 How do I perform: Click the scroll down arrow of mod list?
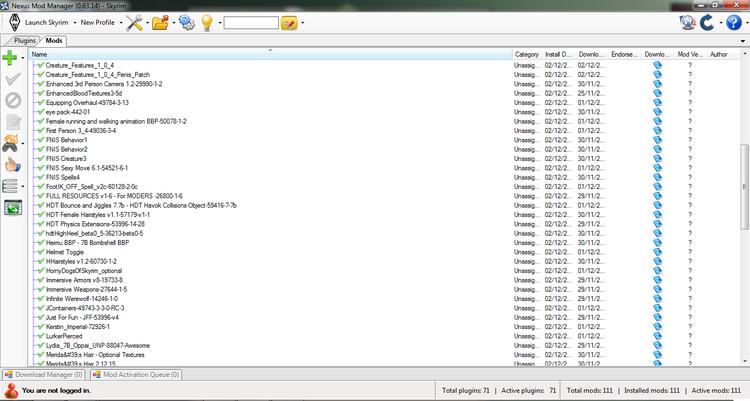tap(744, 361)
